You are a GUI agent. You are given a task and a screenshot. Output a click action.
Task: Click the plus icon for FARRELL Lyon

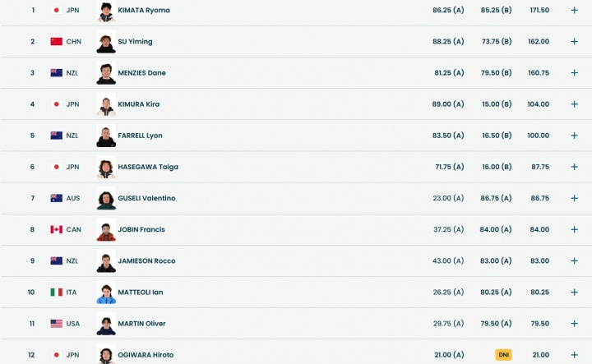point(574,136)
